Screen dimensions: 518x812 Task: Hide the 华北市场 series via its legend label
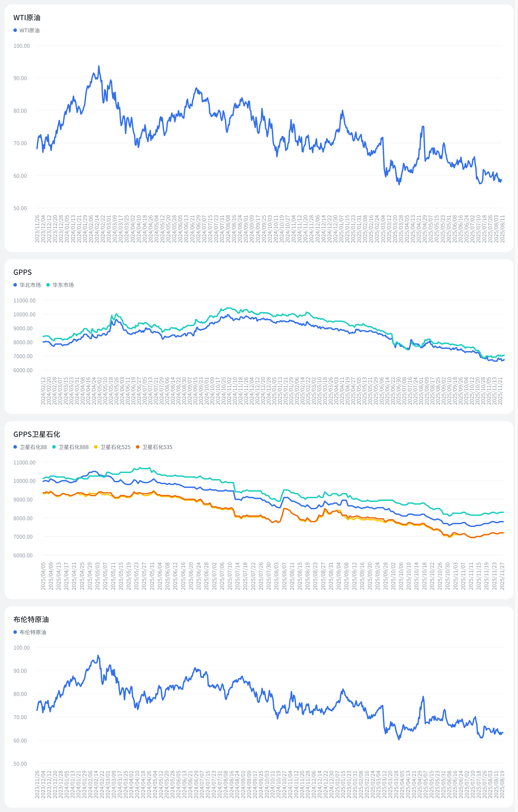tap(30, 285)
